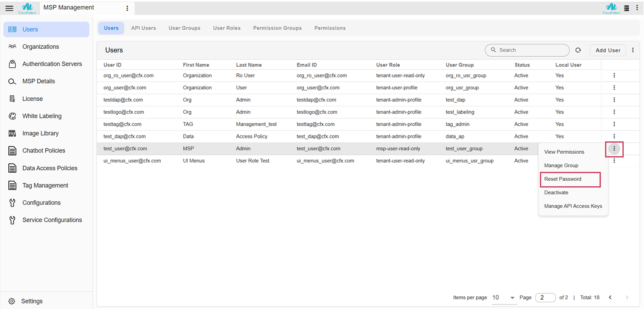Sort by Email ID column header
Screen dimensions: 644x309
(307, 65)
